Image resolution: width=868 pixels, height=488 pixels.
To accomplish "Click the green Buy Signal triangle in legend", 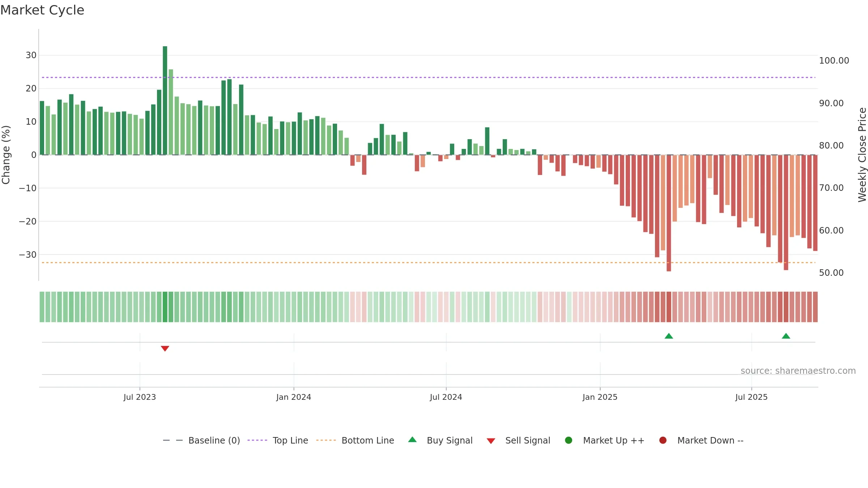I will click(412, 440).
